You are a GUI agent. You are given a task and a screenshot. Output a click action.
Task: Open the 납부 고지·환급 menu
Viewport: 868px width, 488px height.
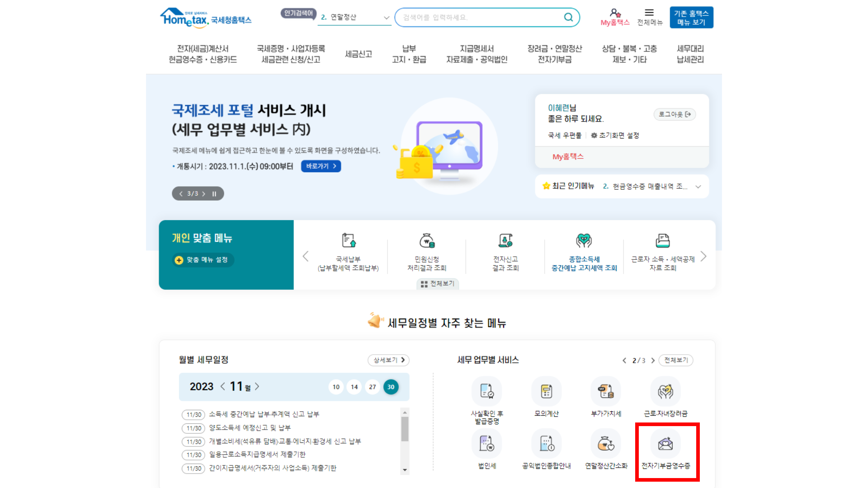pyautogui.click(x=409, y=54)
